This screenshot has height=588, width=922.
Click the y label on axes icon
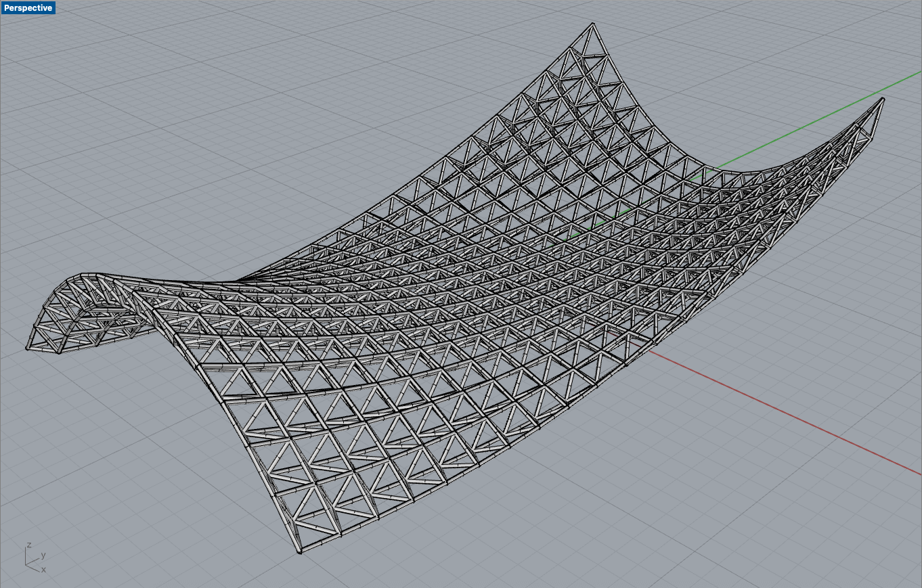pyautogui.click(x=43, y=555)
